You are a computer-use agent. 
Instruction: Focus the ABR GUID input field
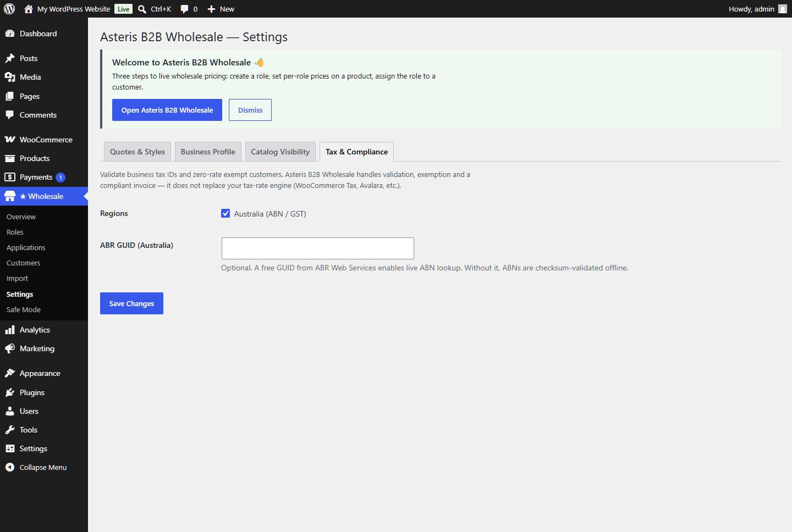click(318, 248)
